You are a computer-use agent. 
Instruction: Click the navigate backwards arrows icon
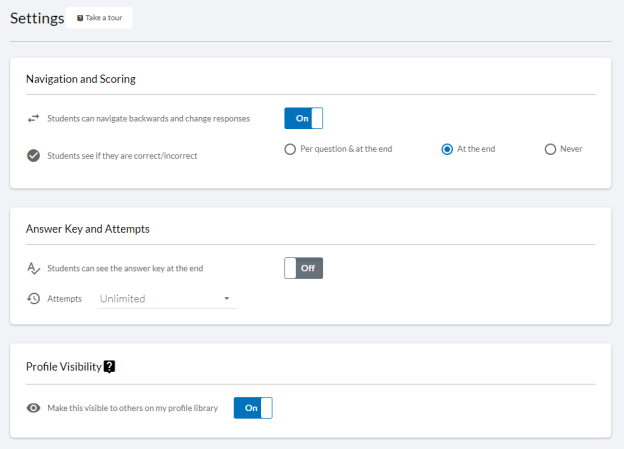[x=33, y=118]
